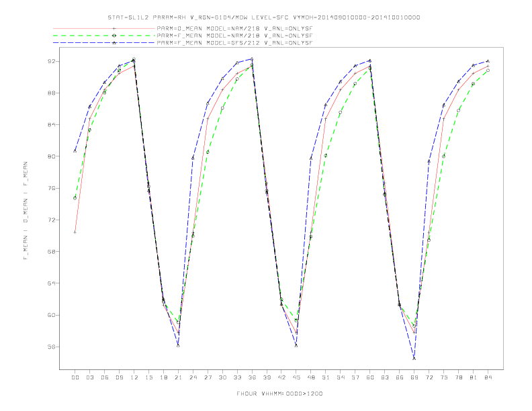Click the y-axis tick label 68
The width and height of the screenshot is (532, 411).
click(51, 252)
